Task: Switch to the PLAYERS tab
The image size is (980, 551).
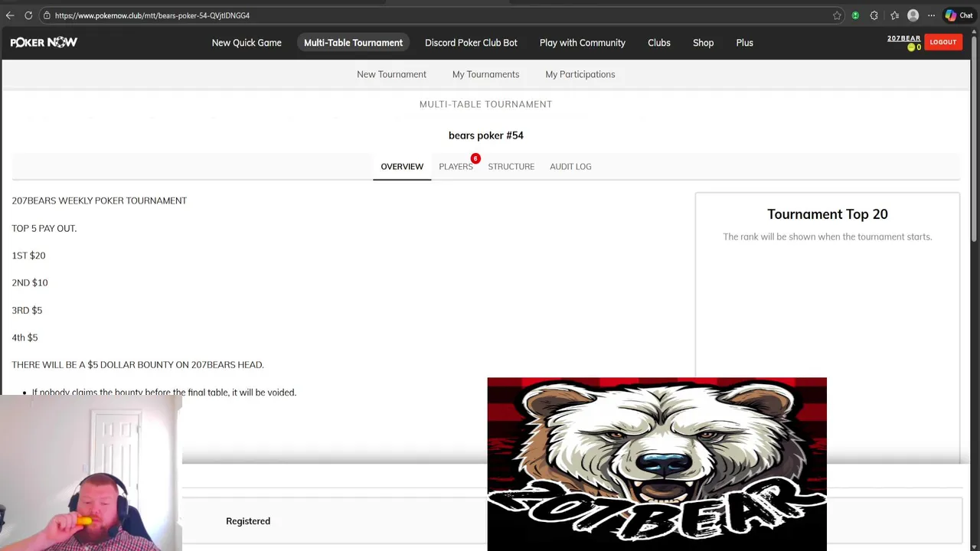Action: pyautogui.click(x=456, y=166)
